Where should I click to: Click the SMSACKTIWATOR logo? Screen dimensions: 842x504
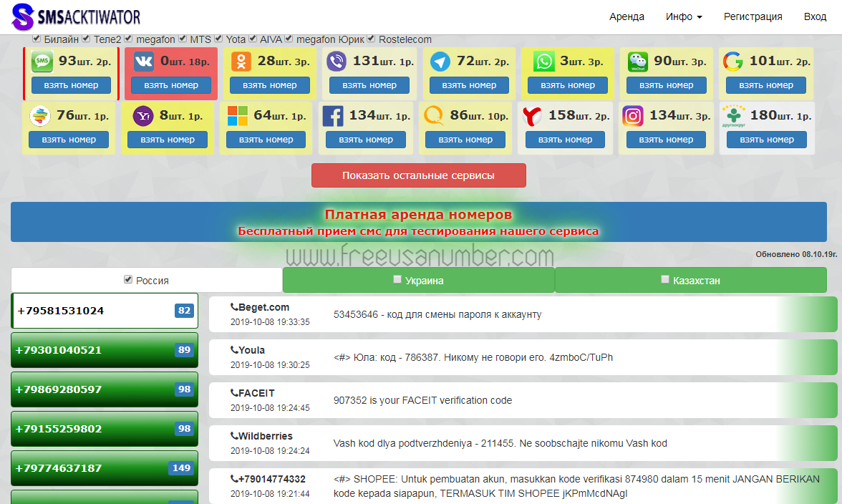point(76,16)
